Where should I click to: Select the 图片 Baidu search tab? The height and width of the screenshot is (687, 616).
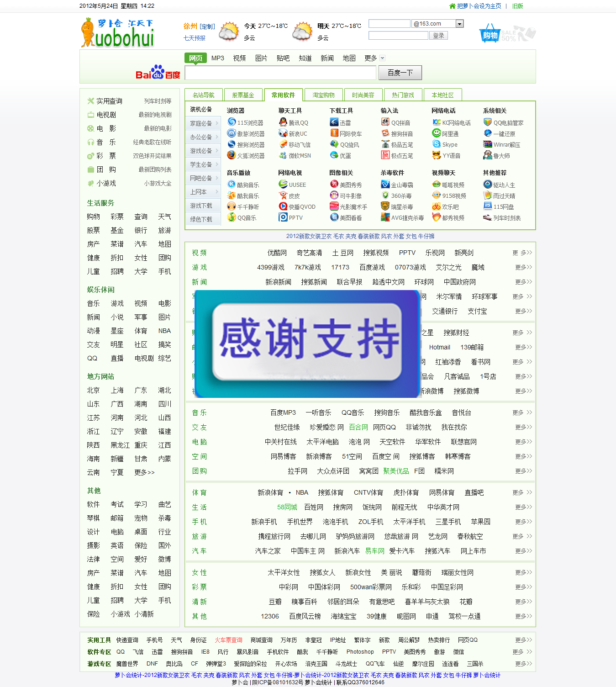[261, 58]
